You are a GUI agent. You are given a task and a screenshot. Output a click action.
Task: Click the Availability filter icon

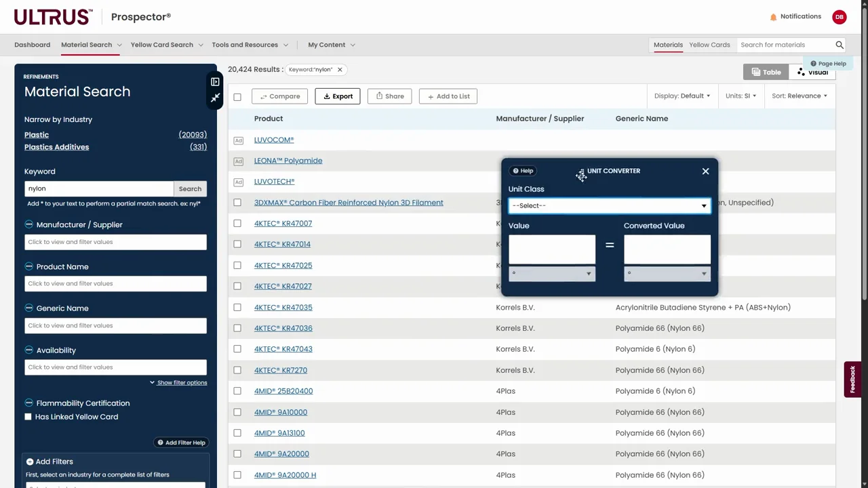click(28, 350)
